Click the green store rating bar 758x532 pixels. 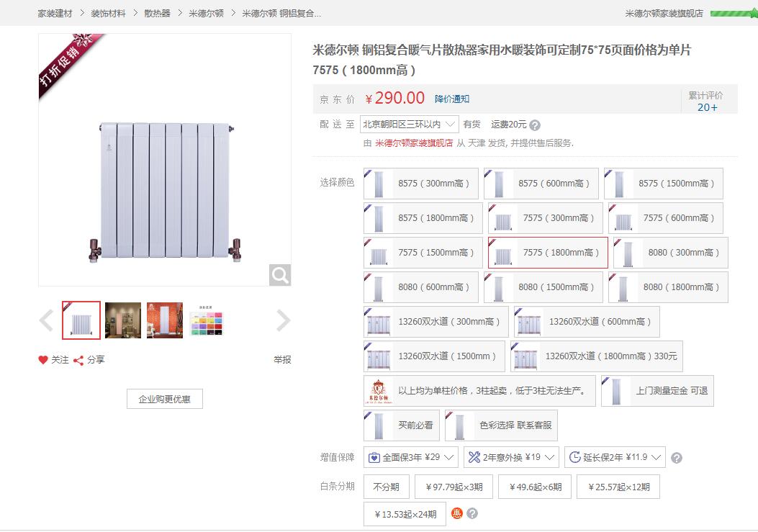click(733, 14)
